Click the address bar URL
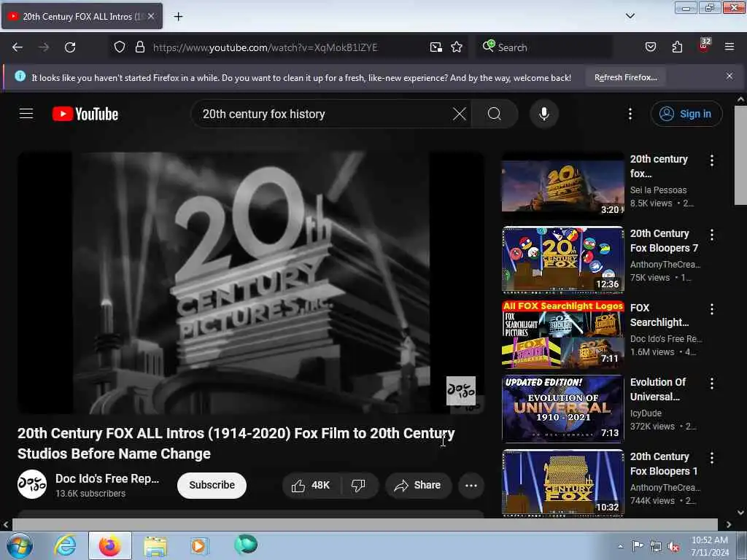 pyautogui.click(x=265, y=47)
